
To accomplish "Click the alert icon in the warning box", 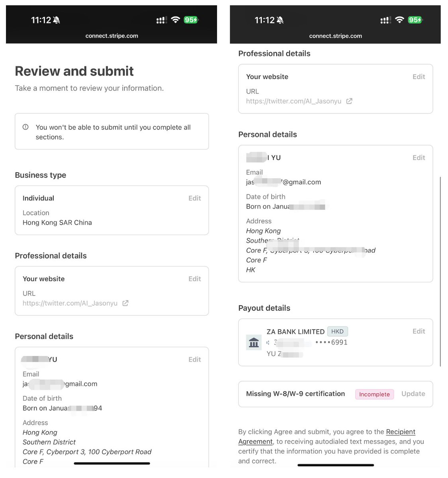I will [x=25, y=127].
